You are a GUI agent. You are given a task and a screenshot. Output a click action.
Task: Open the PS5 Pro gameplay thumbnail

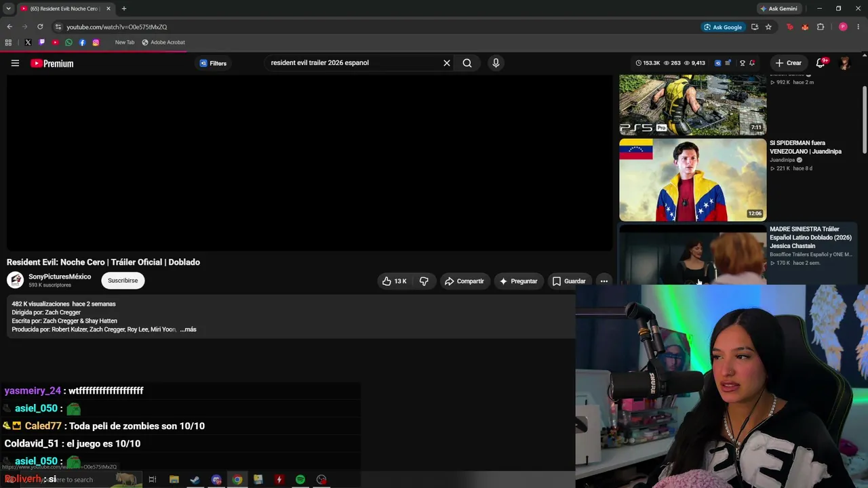pos(692,105)
